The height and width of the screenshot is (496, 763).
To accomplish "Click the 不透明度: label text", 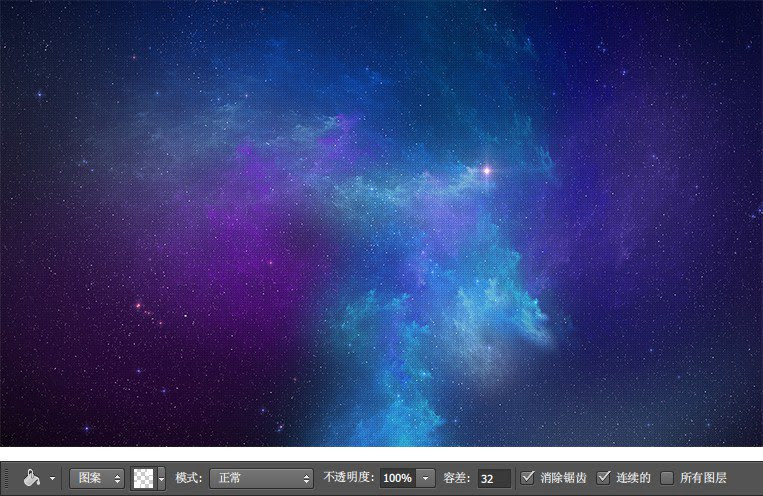I will click(349, 477).
